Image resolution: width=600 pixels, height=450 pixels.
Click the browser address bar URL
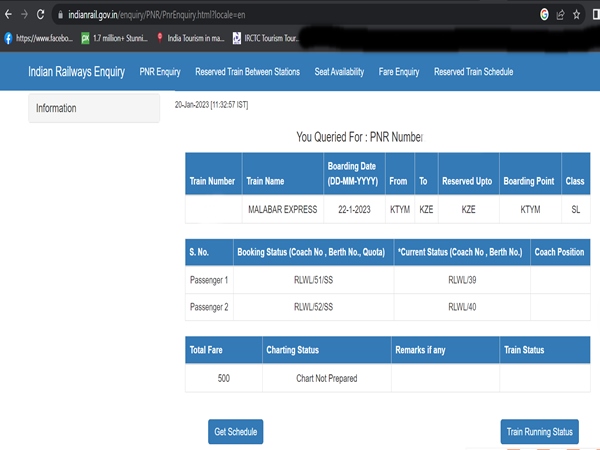(x=200, y=15)
